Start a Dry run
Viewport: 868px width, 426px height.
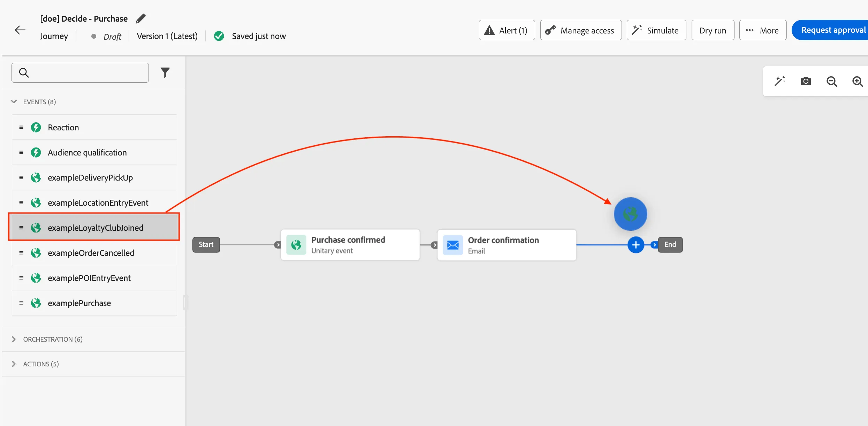pyautogui.click(x=713, y=30)
